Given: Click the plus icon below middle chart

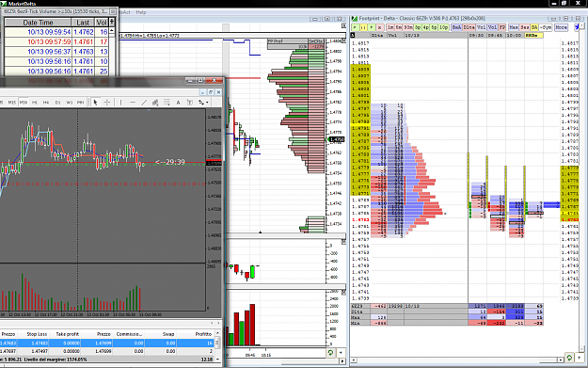Looking at the screenshot, I should coord(341,353).
